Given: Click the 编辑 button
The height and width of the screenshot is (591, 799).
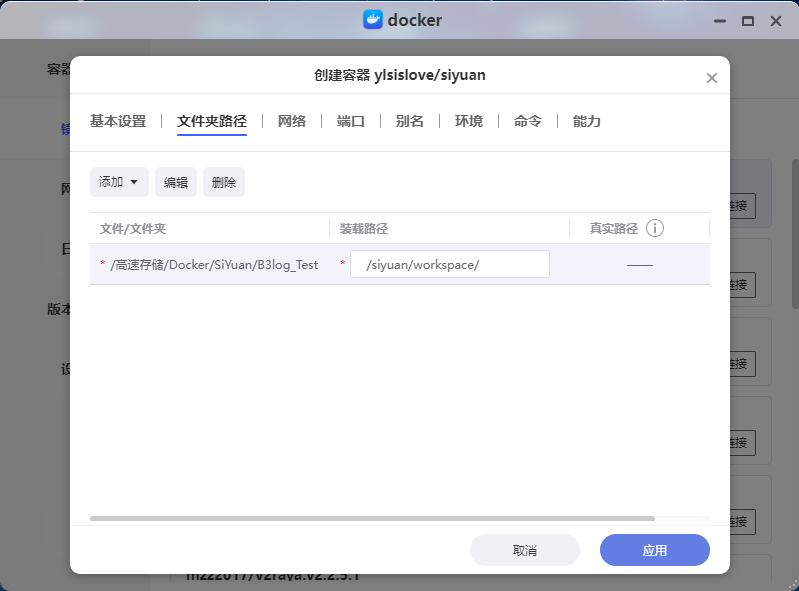Looking at the screenshot, I should point(176,182).
